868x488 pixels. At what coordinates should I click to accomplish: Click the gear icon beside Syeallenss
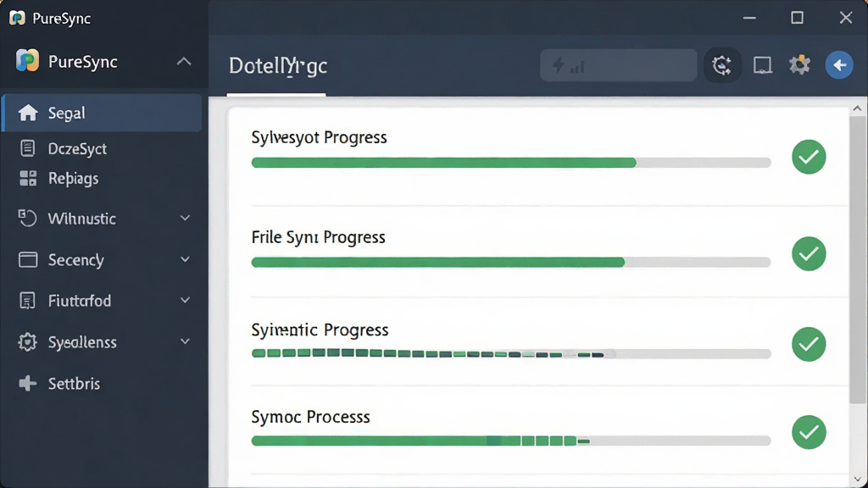point(27,342)
